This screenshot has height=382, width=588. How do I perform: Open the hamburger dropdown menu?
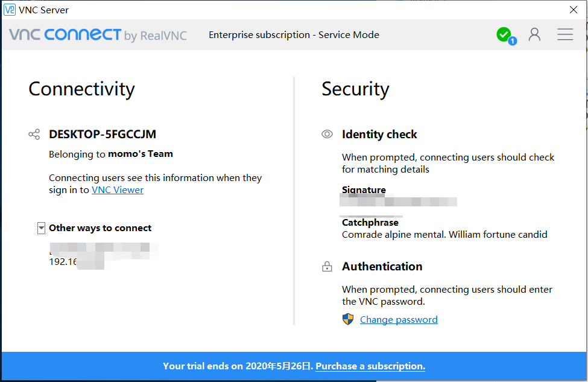tap(565, 34)
